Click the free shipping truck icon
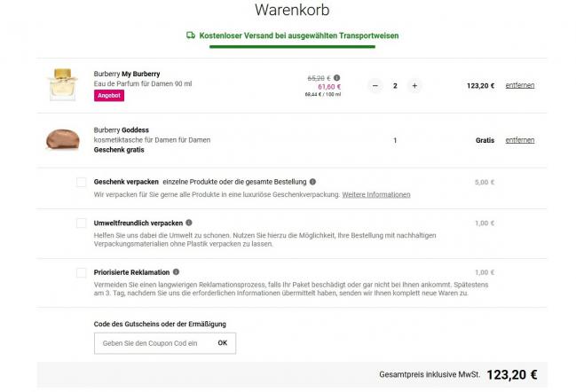The width and height of the screenshot is (576, 392). 191,35
